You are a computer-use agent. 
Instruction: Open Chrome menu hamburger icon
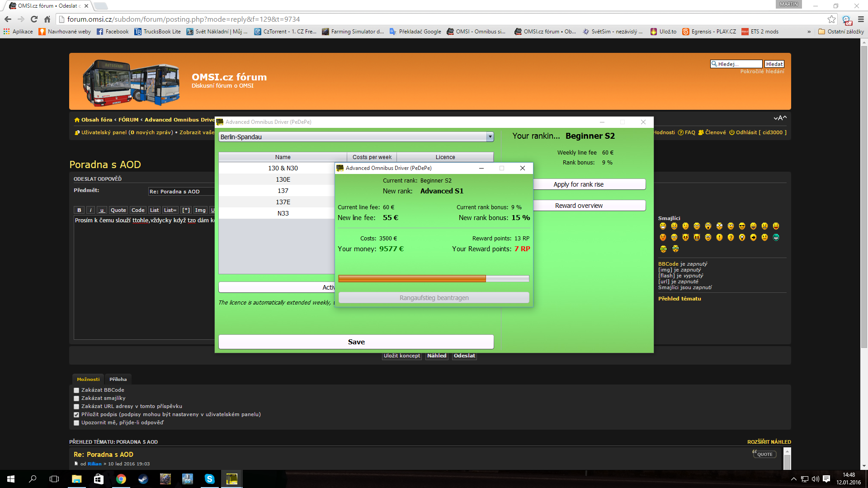coord(861,19)
